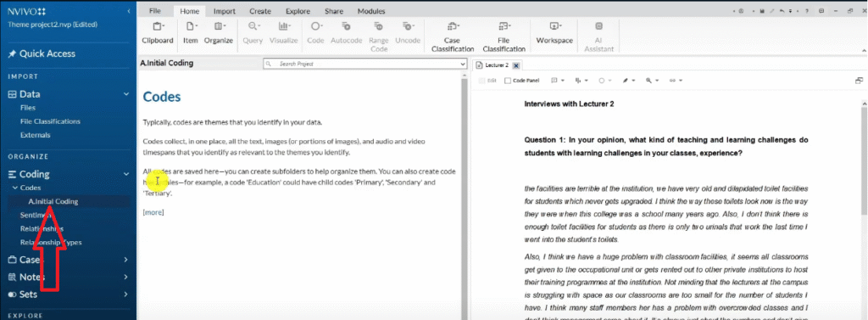Viewport: 868px width, 320px height.
Task: Open the Organize ribbon menu
Action: [x=218, y=33]
